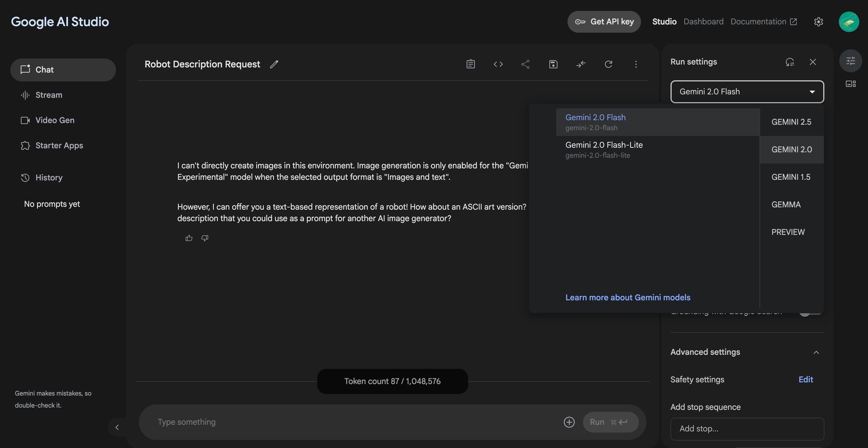Switch to the GEMINI 2.5 category
The width and height of the screenshot is (868, 448).
tap(792, 122)
